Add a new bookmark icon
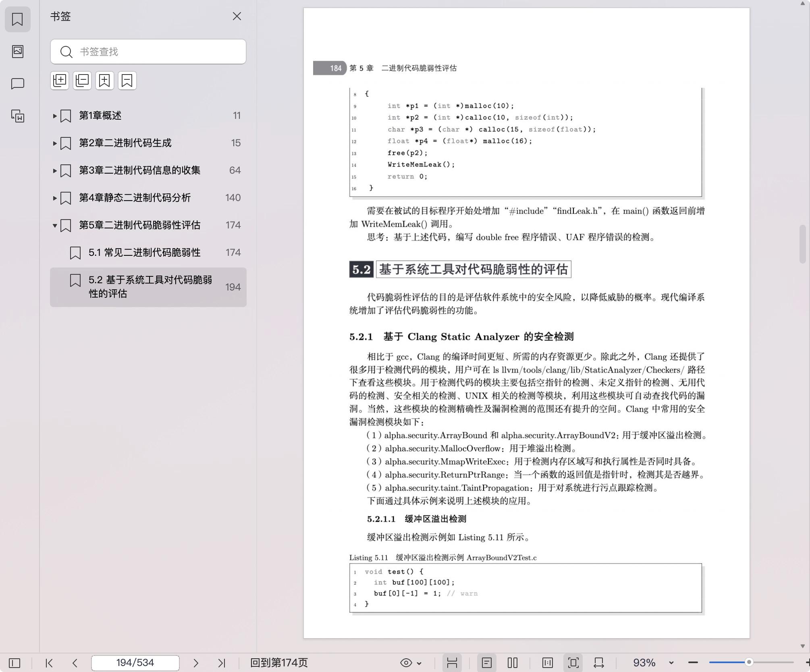The width and height of the screenshot is (810, 672). coord(105,81)
